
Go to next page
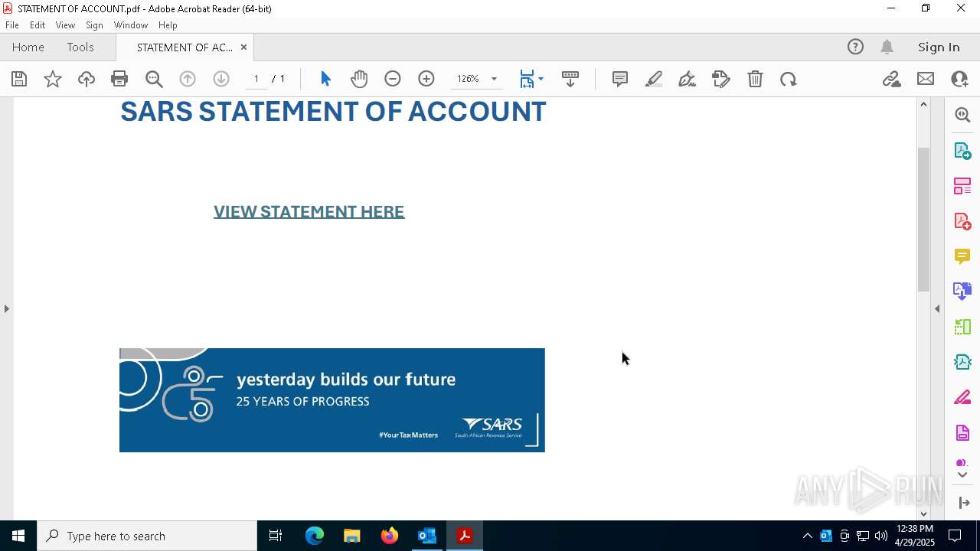(221, 79)
